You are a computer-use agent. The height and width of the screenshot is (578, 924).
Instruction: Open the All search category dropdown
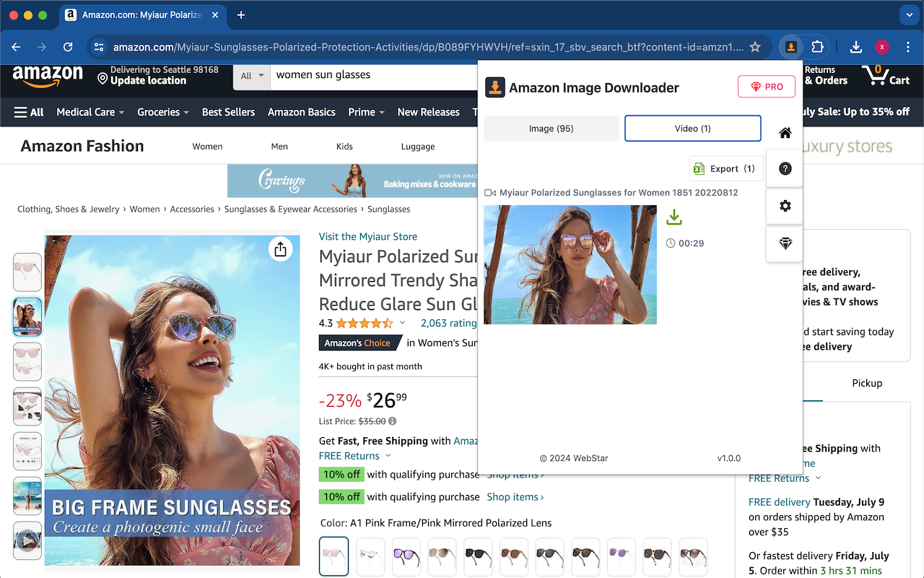point(252,75)
